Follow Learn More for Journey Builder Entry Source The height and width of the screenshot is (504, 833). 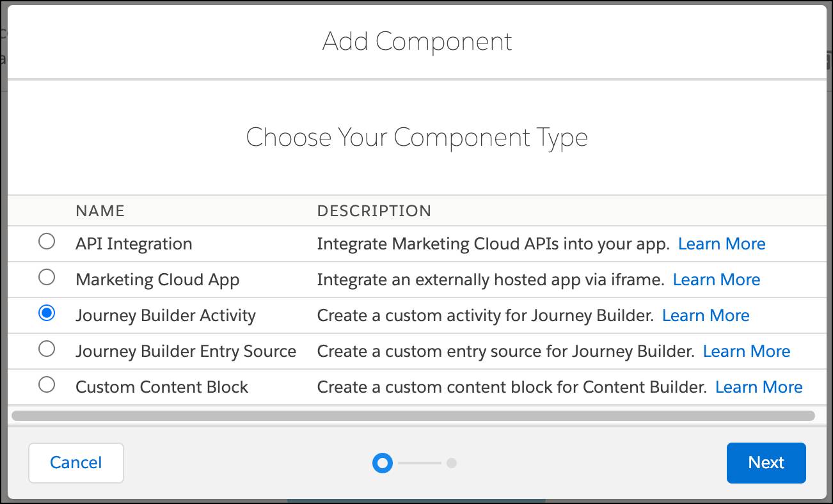(x=747, y=351)
